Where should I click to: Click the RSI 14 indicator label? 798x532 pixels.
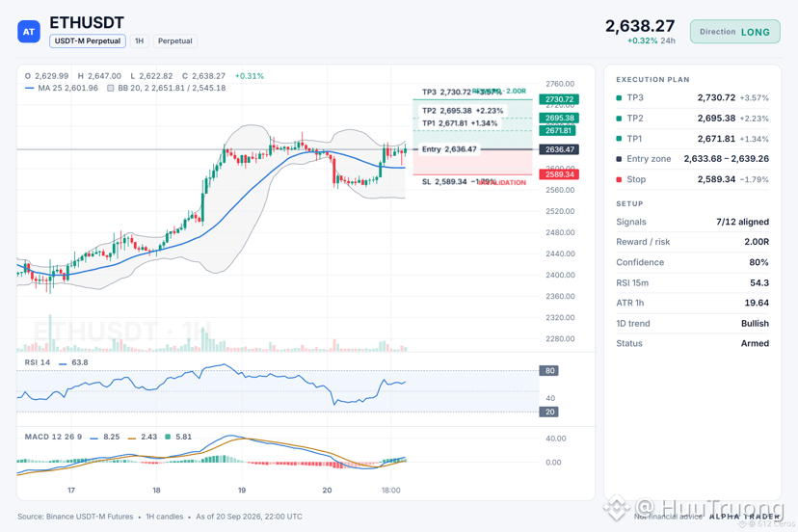(38, 362)
